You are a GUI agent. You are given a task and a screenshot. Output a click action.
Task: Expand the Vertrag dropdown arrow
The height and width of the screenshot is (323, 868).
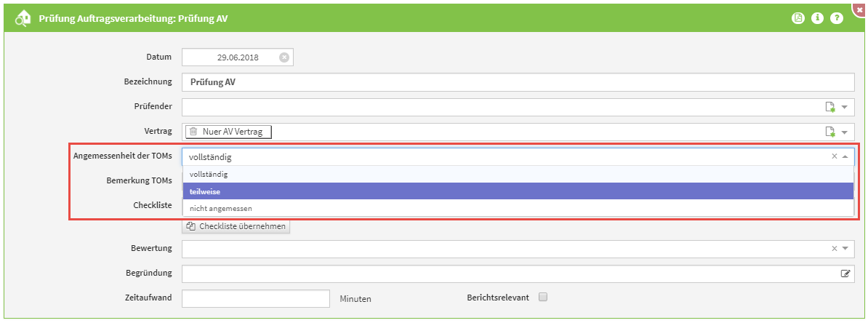(x=845, y=132)
